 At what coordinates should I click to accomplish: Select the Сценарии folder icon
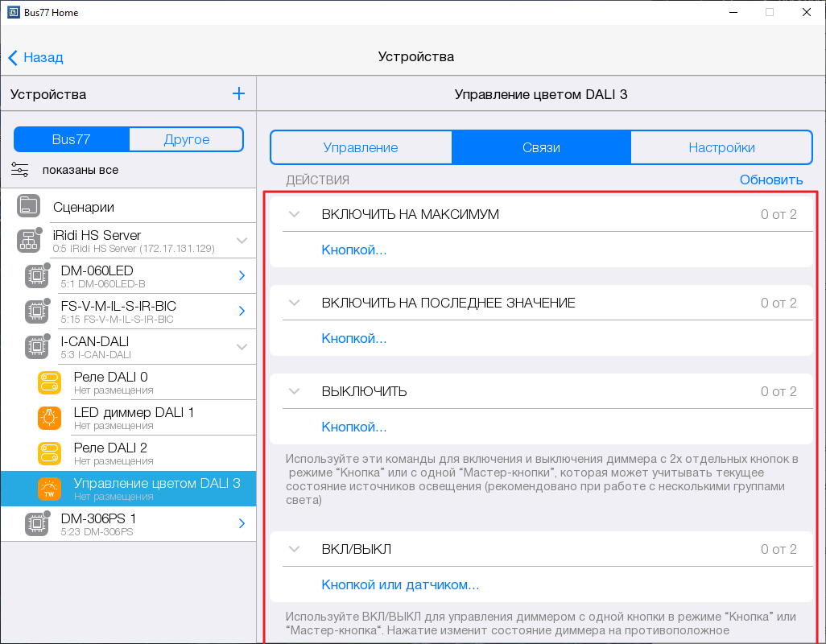tap(29, 207)
